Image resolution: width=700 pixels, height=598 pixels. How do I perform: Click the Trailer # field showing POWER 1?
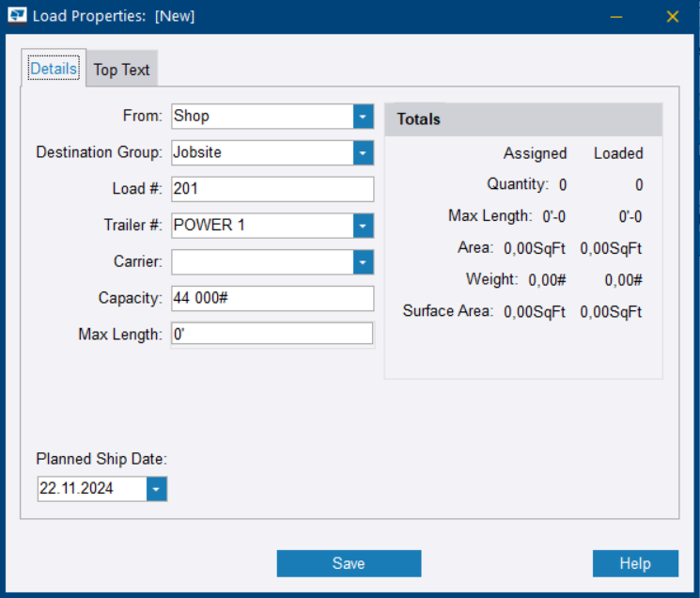[x=261, y=226]
